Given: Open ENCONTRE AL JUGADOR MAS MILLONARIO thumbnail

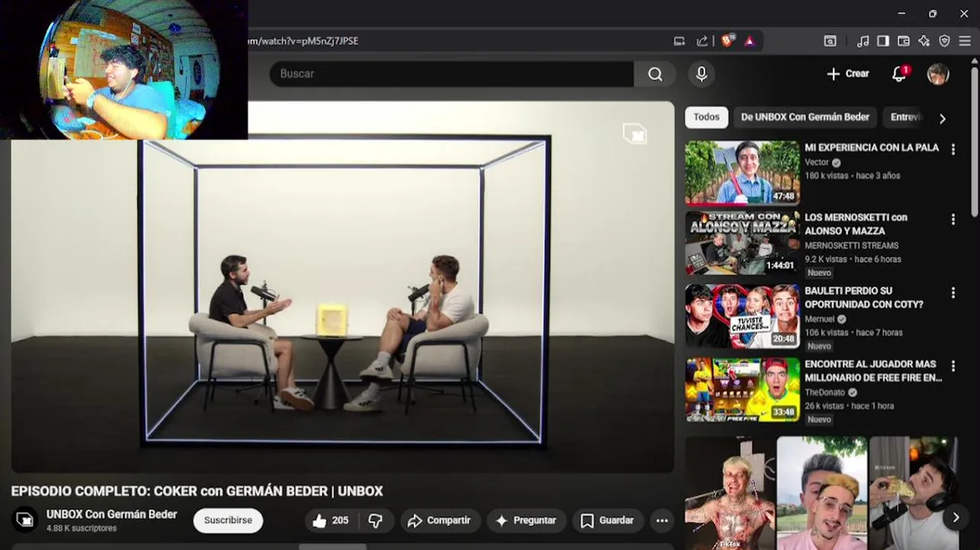Looking at the screenshot, I should coord(742,390).
